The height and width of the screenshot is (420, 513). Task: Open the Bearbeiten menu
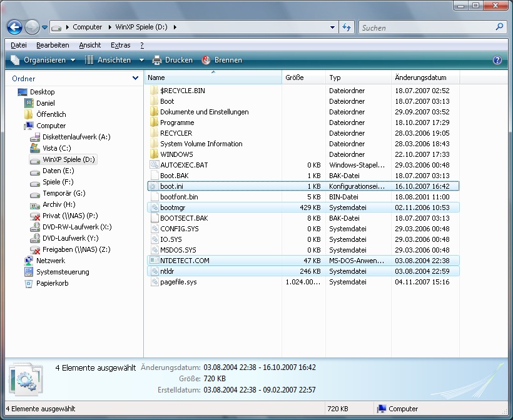53,45
